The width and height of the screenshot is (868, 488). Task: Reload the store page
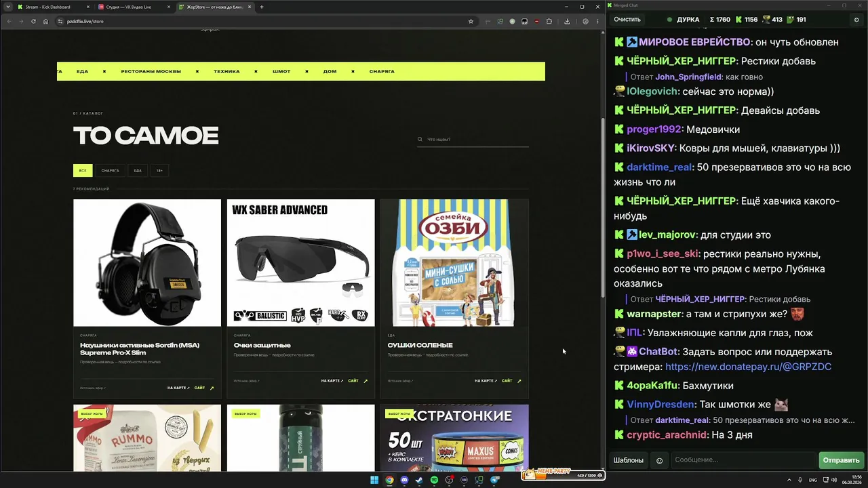(x=33, y=21)
